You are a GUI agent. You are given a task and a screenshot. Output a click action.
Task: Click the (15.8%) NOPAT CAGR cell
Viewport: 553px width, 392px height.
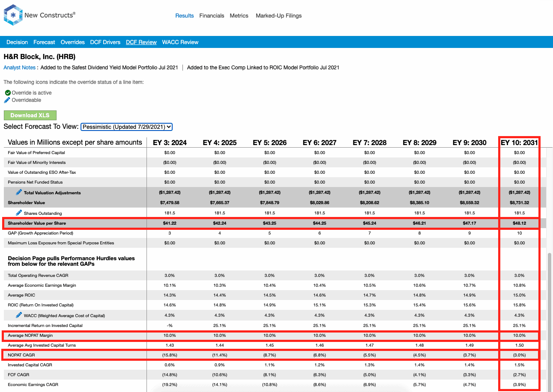pos(170,355)
